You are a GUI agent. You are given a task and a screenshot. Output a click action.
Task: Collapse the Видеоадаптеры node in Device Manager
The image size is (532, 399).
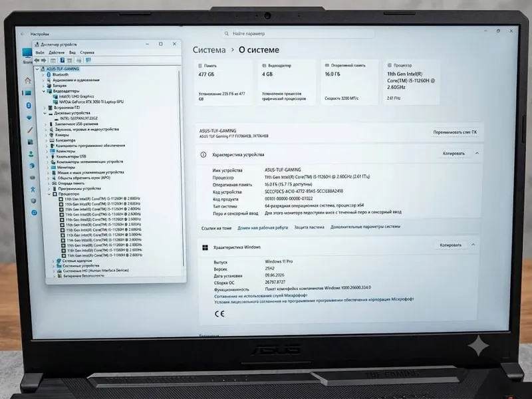(44, 91)
